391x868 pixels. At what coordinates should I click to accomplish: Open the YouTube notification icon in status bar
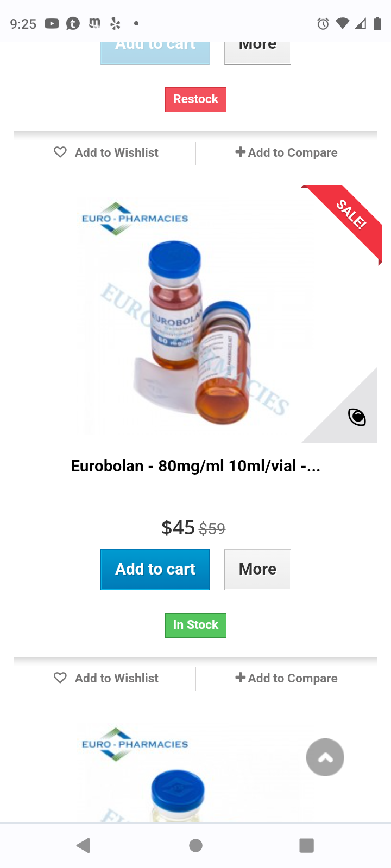(52, 23)
